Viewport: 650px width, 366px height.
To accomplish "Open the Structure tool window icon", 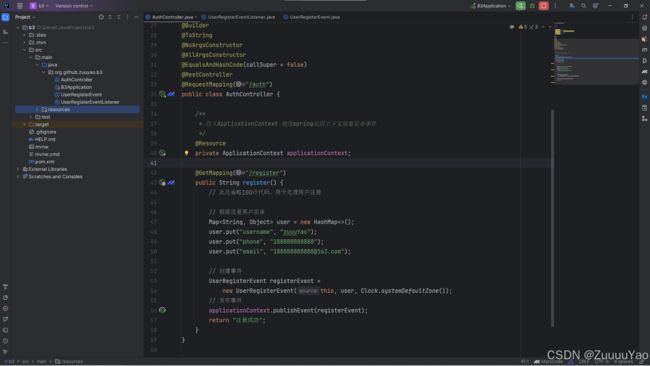I will (x=5, y=32).
